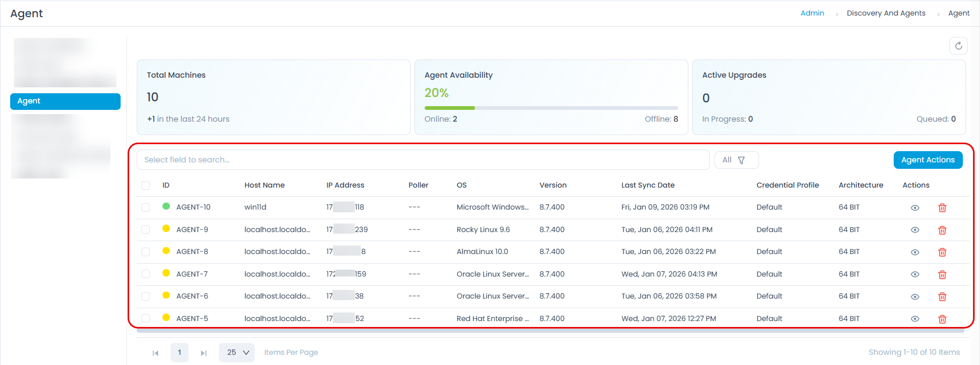980x365 pixels.
Task: View AGENT-9 details via eye icon
Action: [915, 230]
